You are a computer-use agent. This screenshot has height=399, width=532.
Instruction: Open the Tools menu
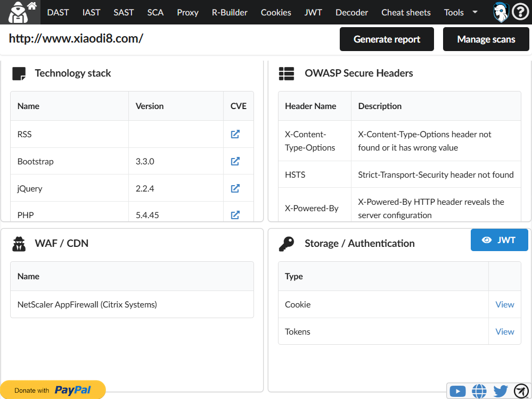pyautogui.click(x=454, y=13)
